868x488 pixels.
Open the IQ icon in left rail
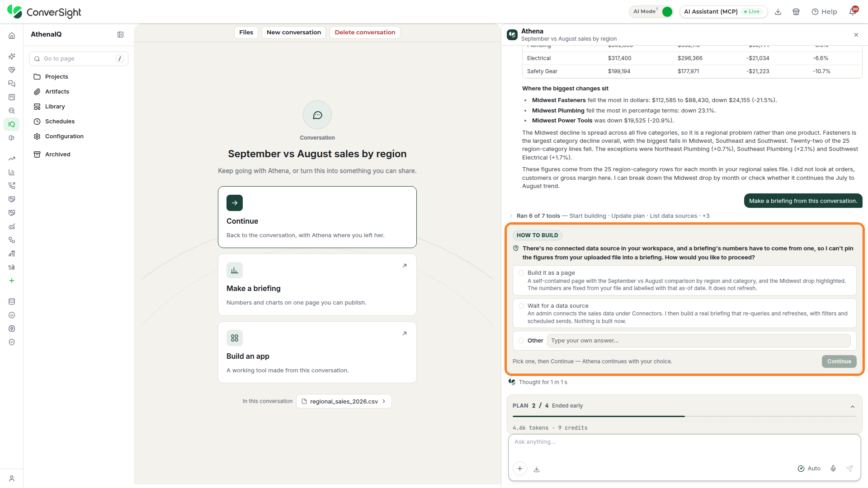point(12,124)
